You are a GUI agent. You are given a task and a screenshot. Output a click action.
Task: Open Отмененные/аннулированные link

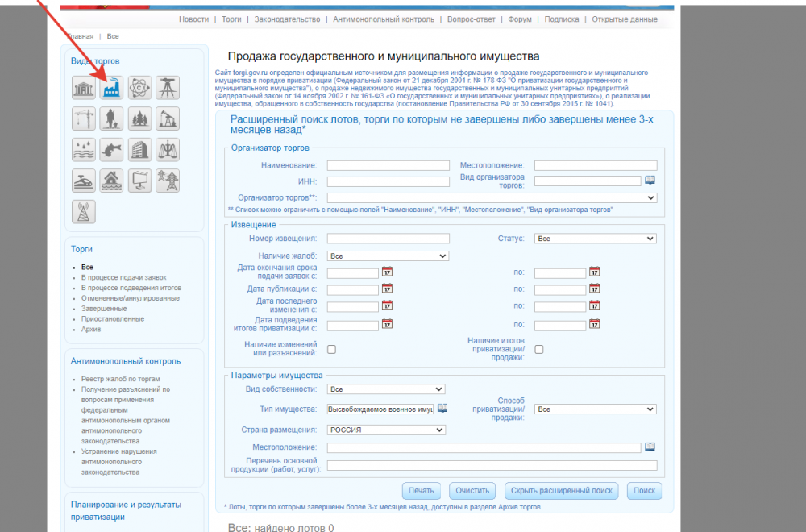[x=131, y=298]
